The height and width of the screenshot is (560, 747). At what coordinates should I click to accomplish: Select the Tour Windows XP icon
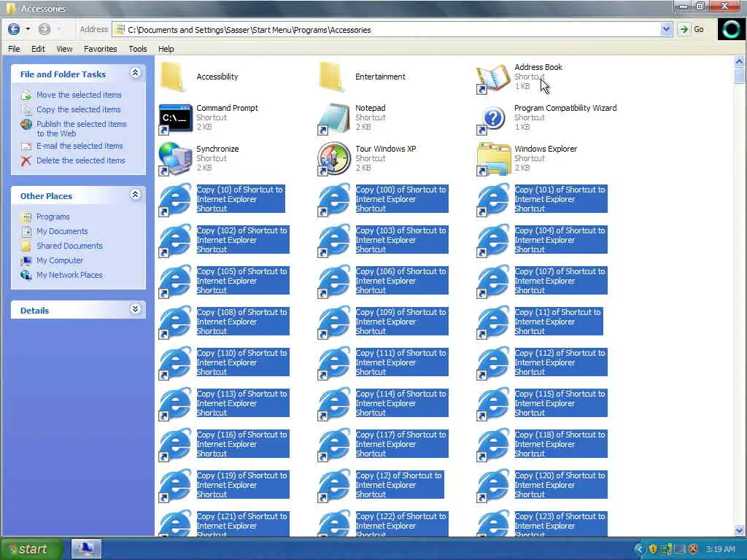[334, 160]
